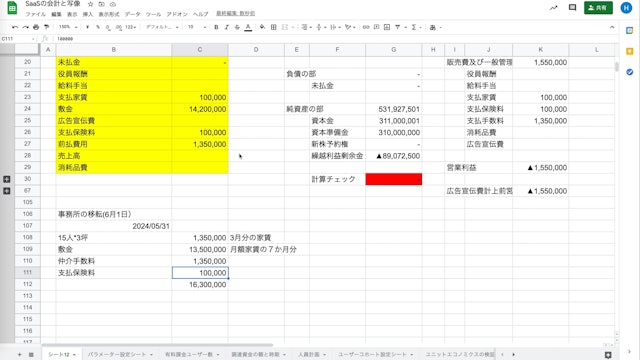Switch to パラメーター設定シート tab
Image resolution: width=640 pixels, height=360 pixels.
click(x=117, y=354)
